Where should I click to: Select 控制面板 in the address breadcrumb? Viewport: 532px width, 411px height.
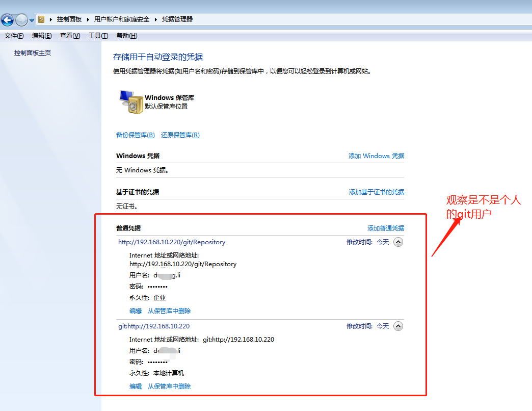point(69,19)
